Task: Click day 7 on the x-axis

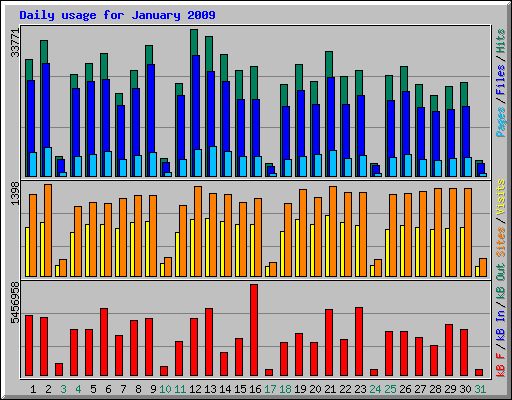Action: point(123,389)
